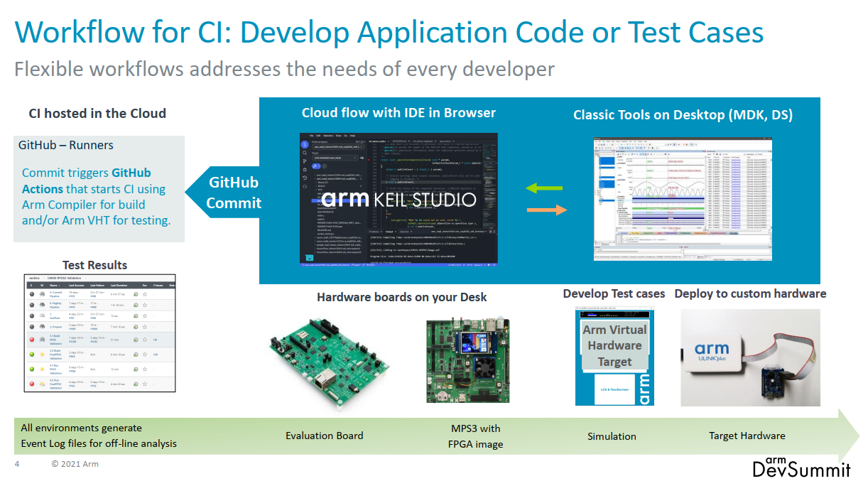Switch to the Output panel tab in Keil Studio
868x486 pixels.
(x=389, y=232)
